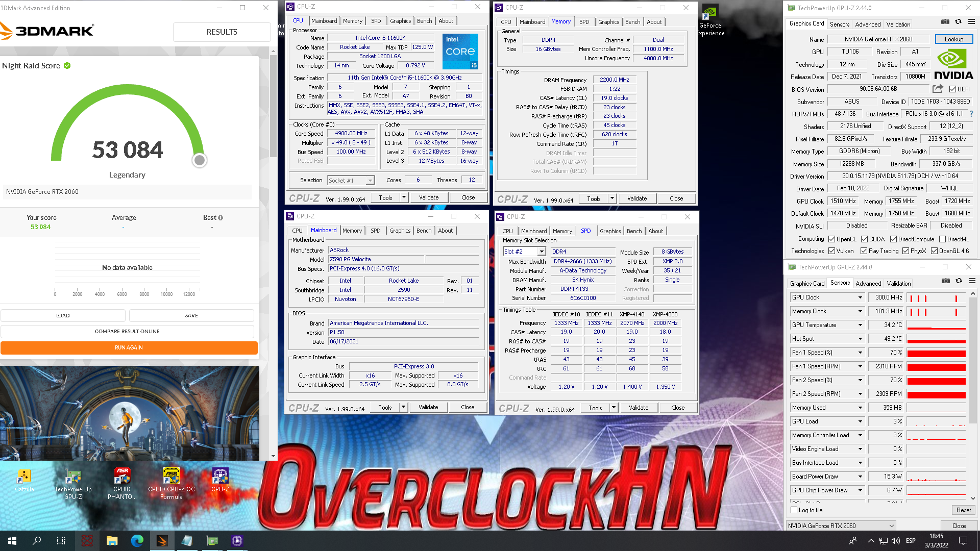Open Task View on taskbar
The image size is (980, 551).
pos(61,541)
